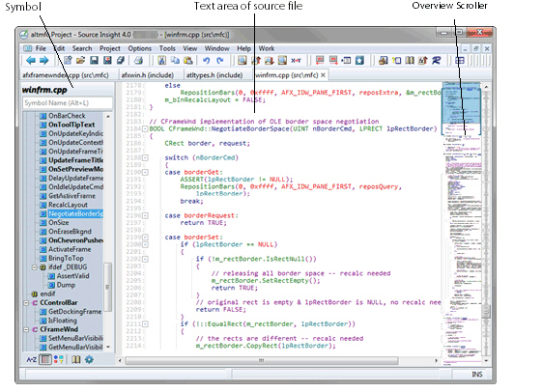Cut selection using the scissors icon
Viewport: 542px width, 392px height.
(x=161, y=61)
